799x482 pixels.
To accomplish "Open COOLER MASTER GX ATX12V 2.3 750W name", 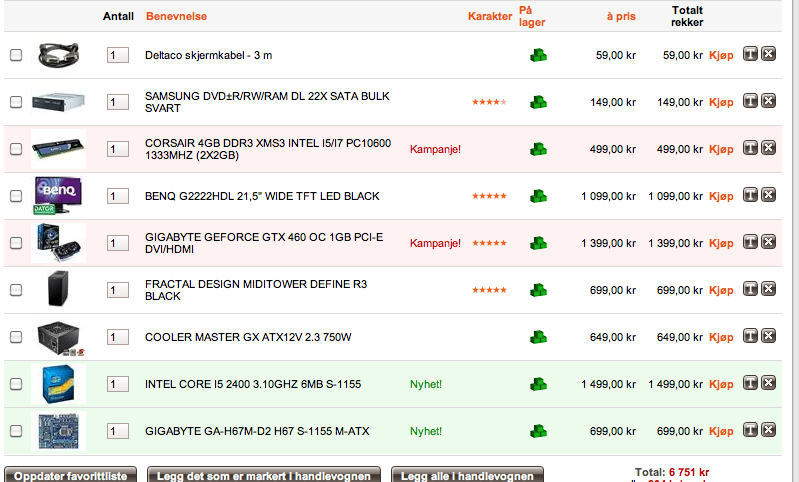I will [x=248, y=337].
